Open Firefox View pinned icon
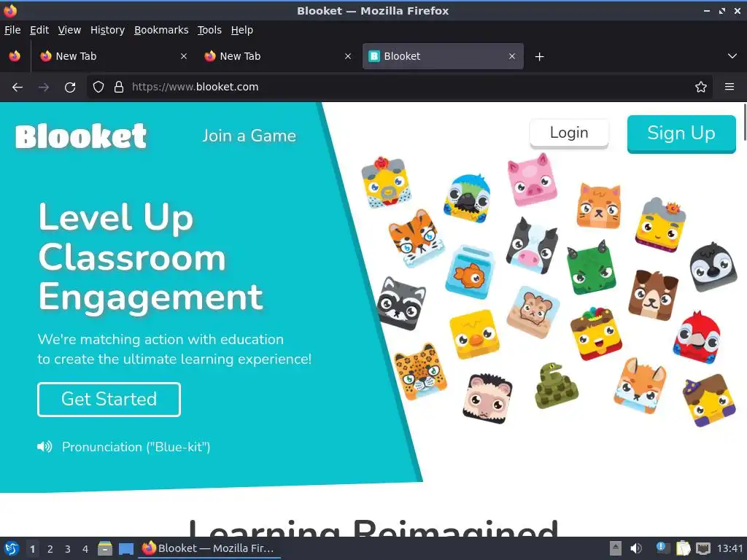Viewport: 747px width, 560px height. [x=15, y=56]
